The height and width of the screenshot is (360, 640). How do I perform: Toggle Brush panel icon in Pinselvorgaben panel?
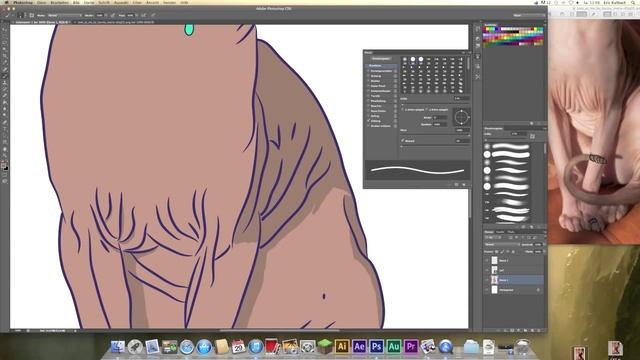(532, 136)
